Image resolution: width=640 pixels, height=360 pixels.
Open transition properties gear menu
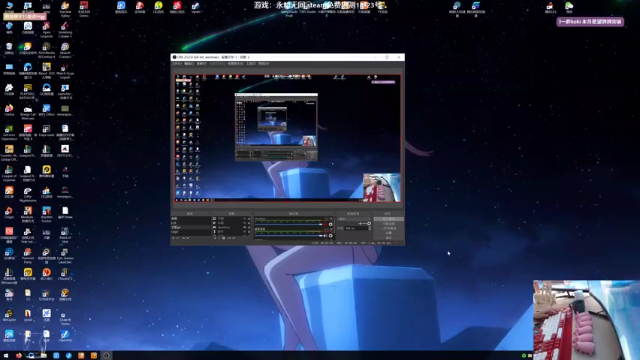[x=369, y=223]
